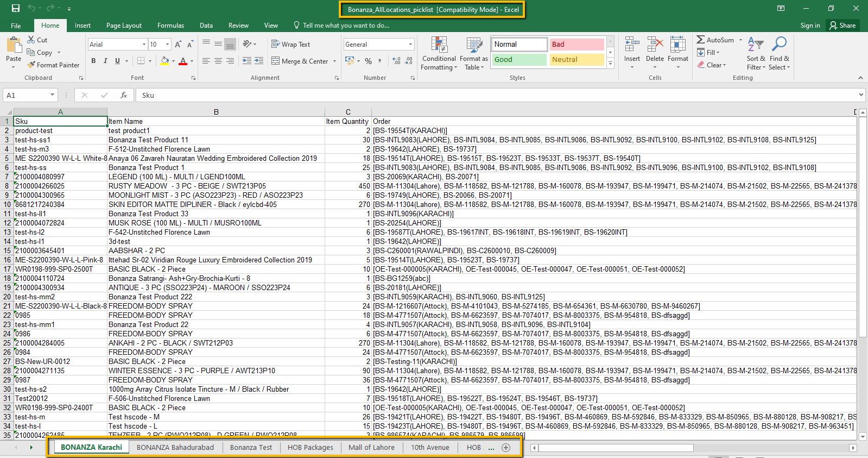The image size is (868, 458).
Task: Apply the Good cell style swatch
Action: pyautogui.click(x=519, y=60)
